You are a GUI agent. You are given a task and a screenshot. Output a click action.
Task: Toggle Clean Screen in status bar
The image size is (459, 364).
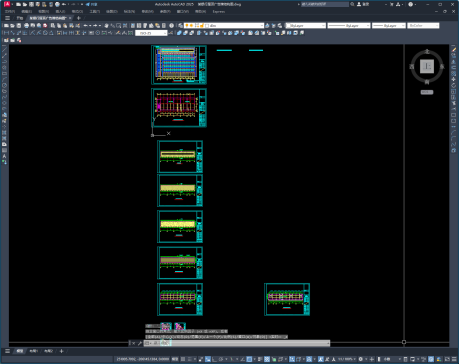tap(447, 359)
